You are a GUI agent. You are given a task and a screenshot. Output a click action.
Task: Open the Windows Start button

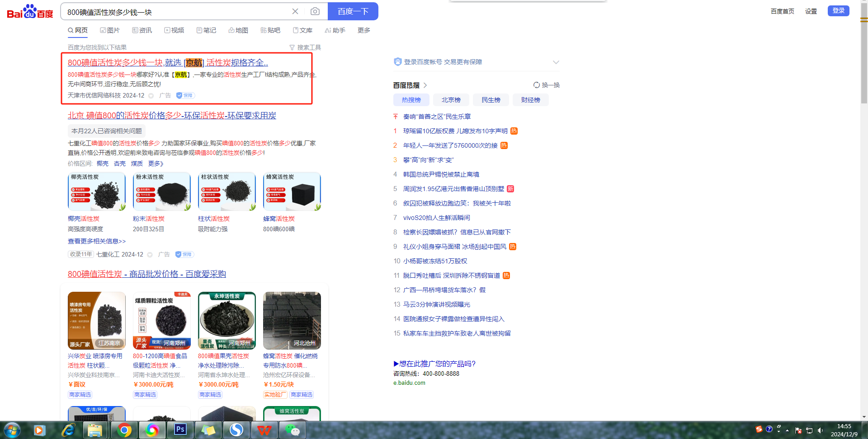[12, 430]
